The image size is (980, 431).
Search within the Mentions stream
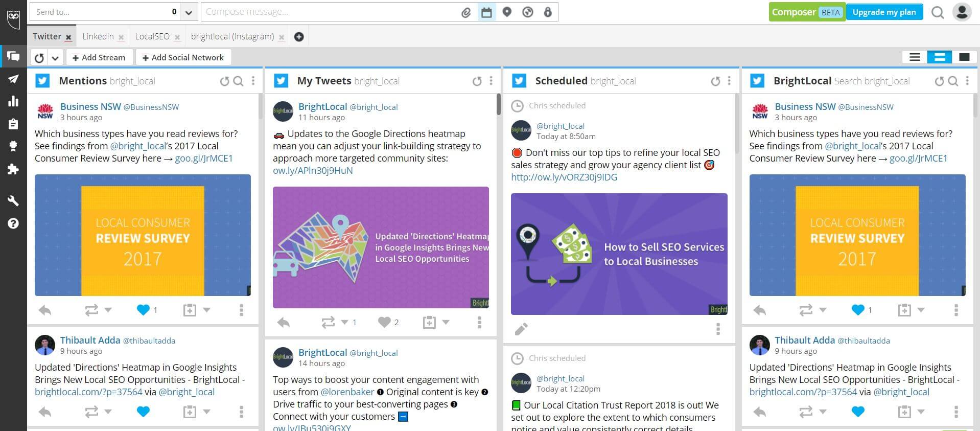tap(238, 81)
